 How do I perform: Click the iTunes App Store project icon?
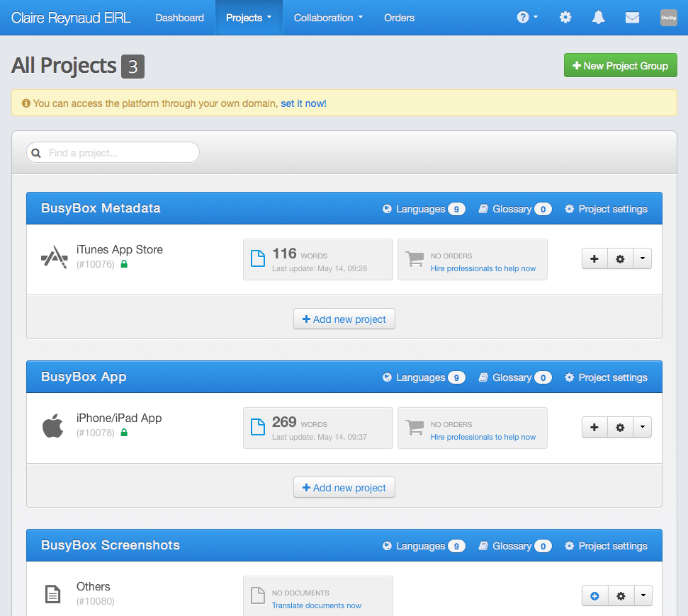(55, 257)
